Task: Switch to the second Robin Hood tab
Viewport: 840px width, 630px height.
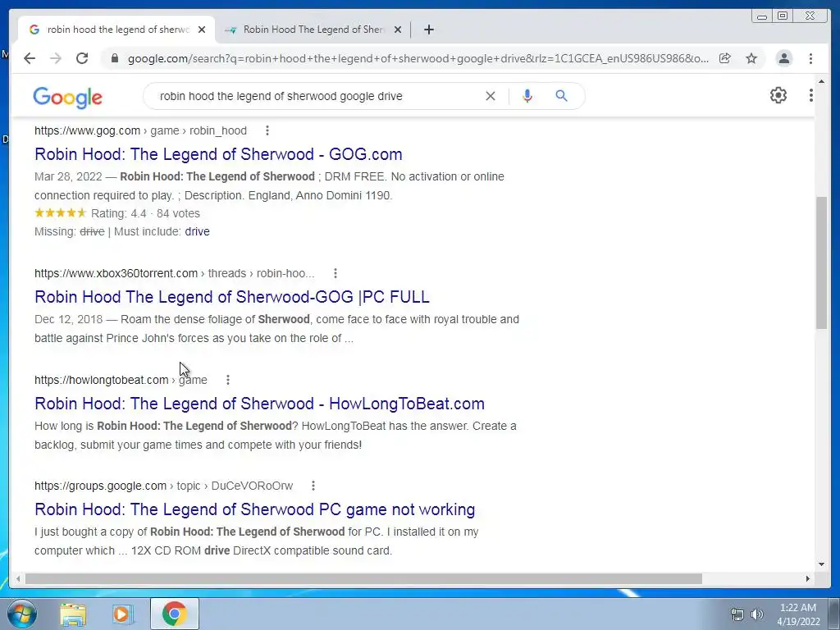Action: point(313,30)
